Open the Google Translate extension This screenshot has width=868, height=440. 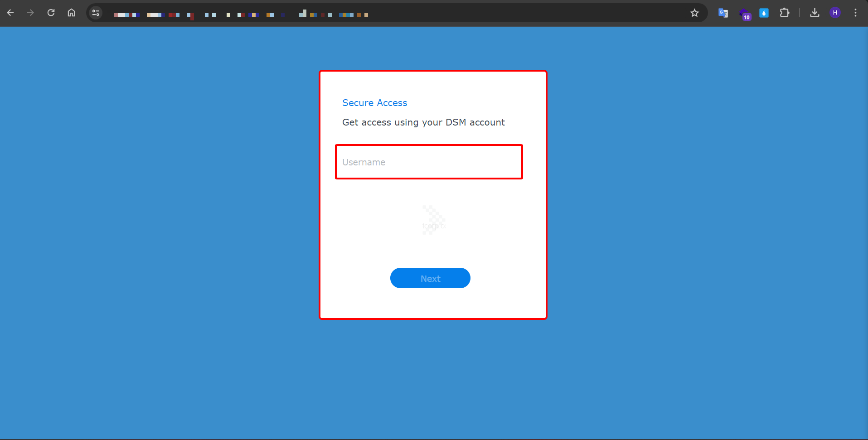[x=723, y=13]
